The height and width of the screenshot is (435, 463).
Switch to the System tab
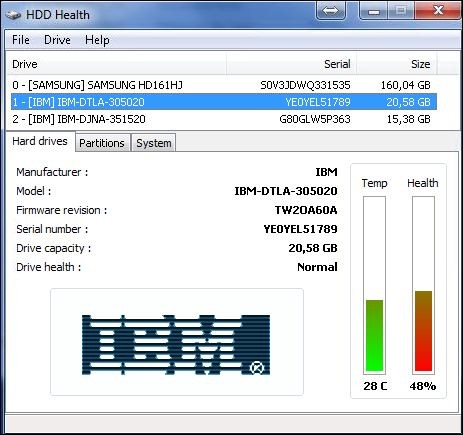154,143
